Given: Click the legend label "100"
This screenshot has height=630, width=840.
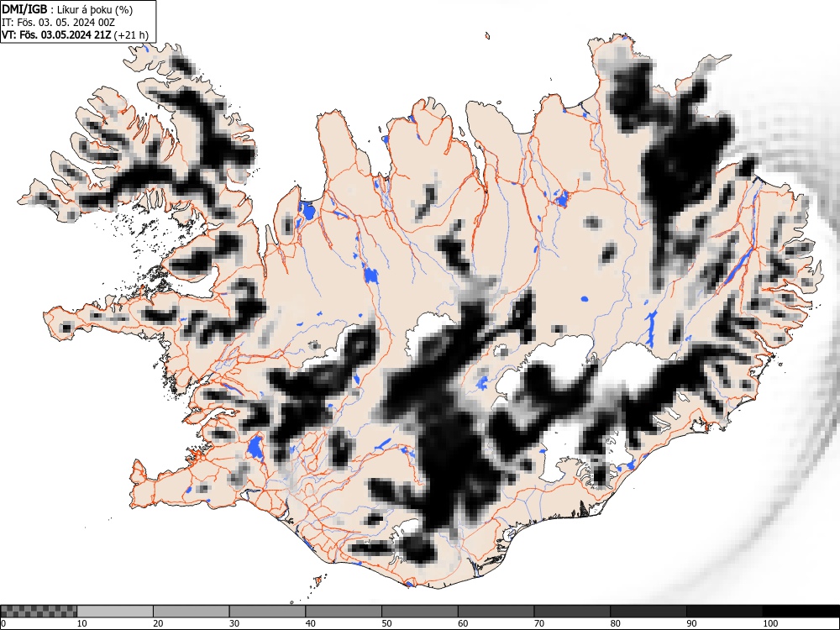Looking at the screenshot, I should click(x=769, y=623).
